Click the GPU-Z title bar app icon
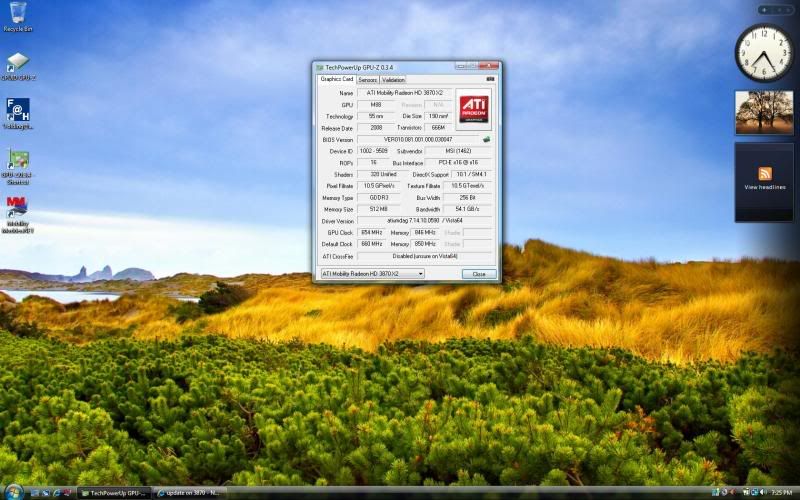This screenshot has width=800, height=500. [x=319, y=67]
